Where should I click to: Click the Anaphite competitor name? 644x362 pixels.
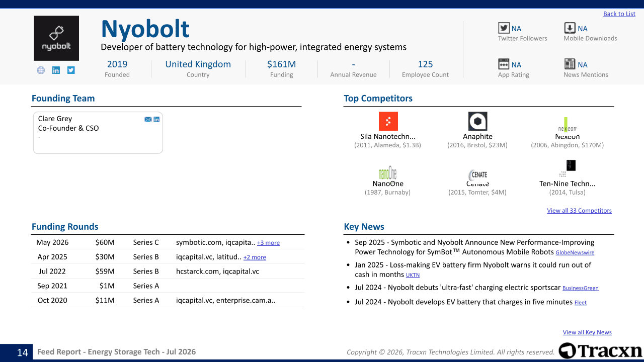[477, 136]
